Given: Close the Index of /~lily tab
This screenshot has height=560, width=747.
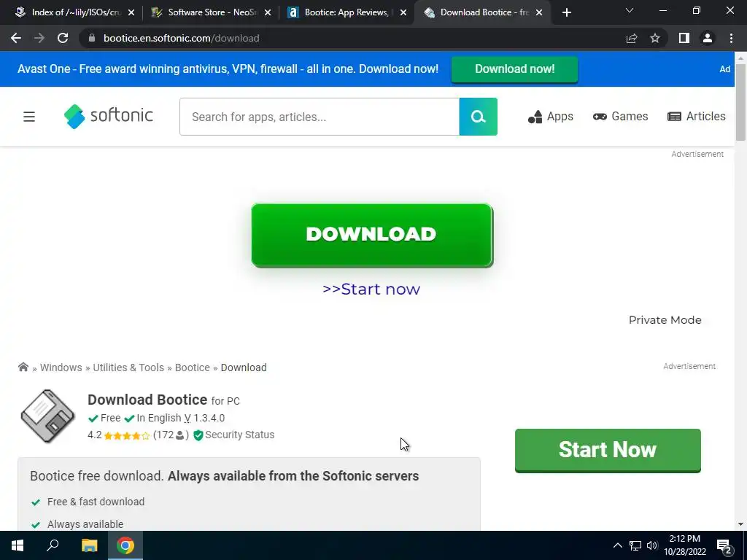Looking at the screenshot, I should [x=131, y=13].
